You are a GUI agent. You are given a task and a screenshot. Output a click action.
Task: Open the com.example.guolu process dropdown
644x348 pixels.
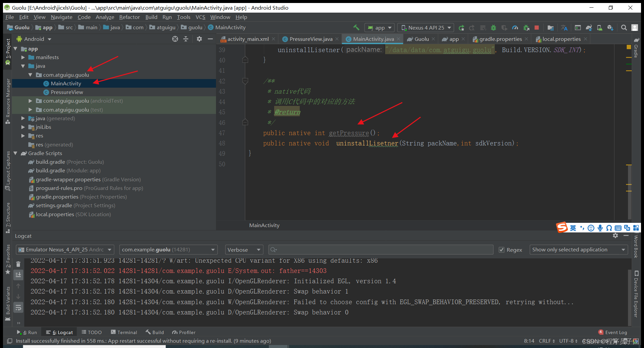click(168, 250)
